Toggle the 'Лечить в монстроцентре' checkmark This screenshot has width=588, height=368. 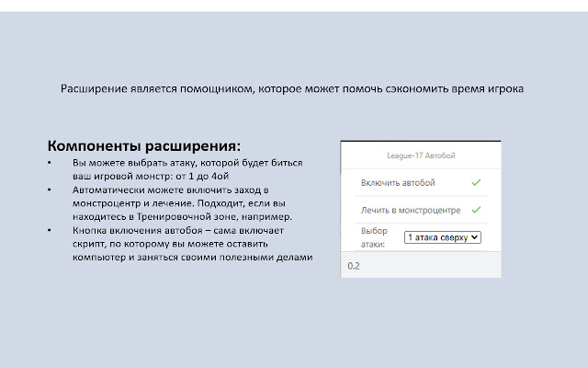[x=476, y=210]
